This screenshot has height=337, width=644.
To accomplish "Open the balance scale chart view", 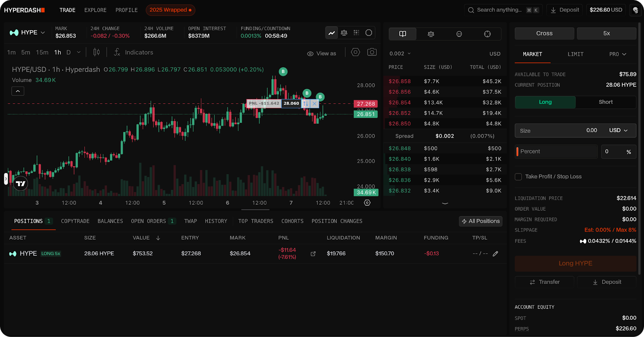I will pos(344,33).
